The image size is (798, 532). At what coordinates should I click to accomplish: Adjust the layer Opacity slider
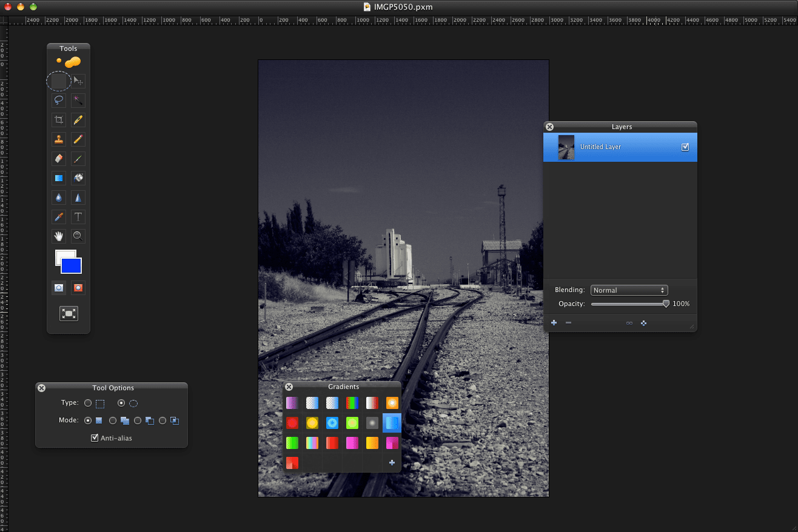(630, 304)
